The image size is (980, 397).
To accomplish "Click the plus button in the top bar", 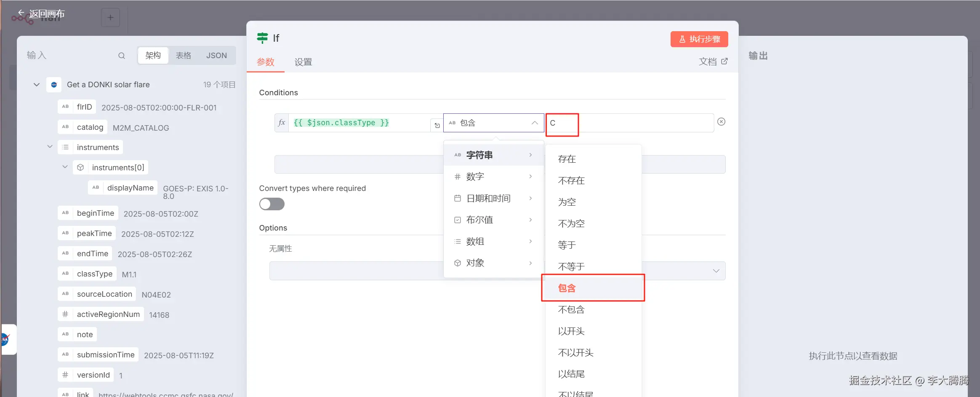I will tap(110, 18).
